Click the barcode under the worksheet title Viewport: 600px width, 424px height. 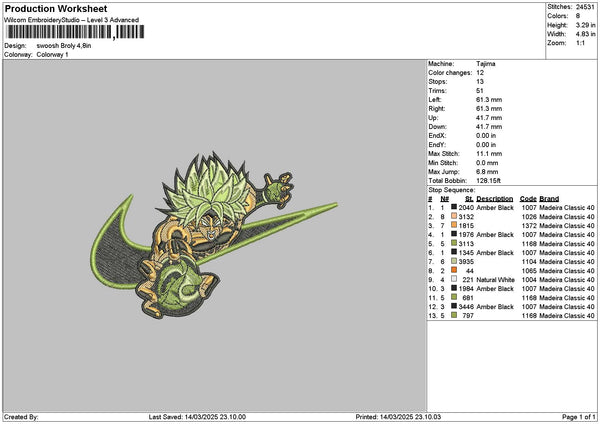coord(75,32)
